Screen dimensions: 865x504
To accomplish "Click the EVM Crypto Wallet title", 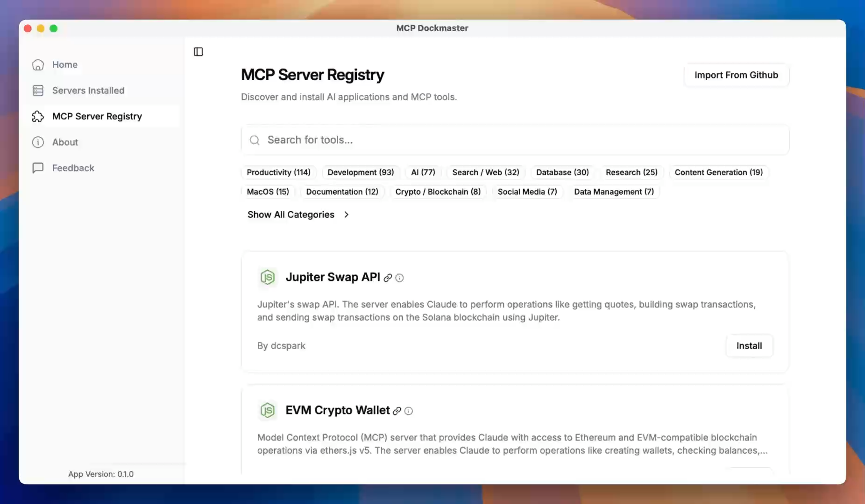I will tap(338, 410).
